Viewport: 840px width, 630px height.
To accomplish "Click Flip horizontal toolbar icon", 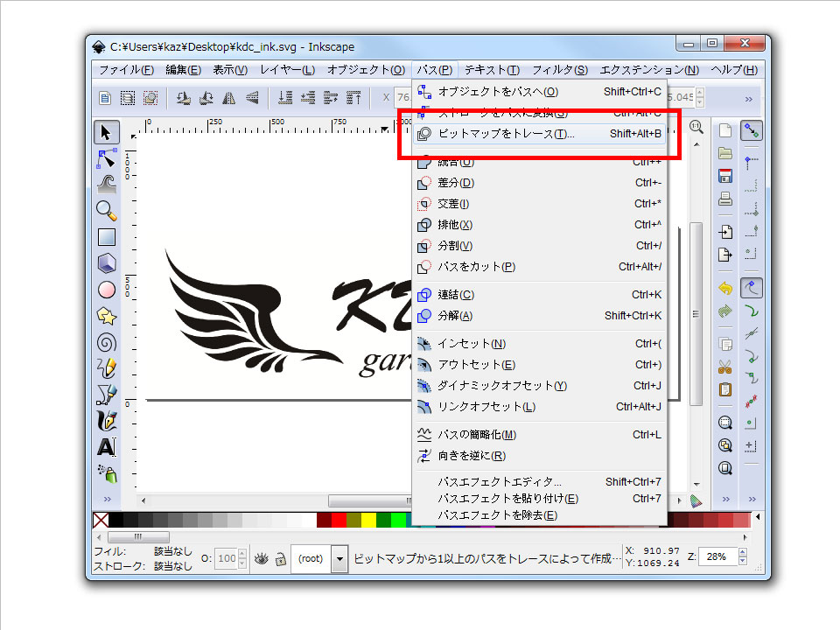I will click(x=228, y=98).
